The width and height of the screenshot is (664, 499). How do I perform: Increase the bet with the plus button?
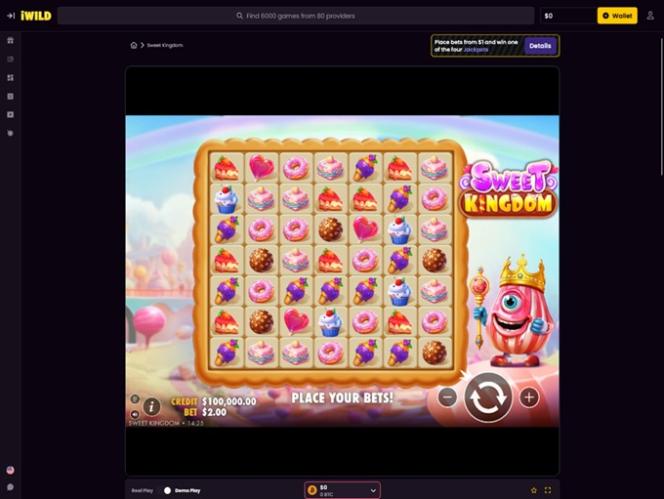click(x=529, y=397)
